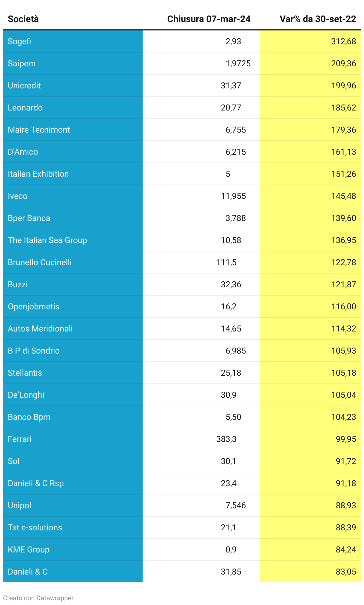Click the Società column header
This screenshot has height=605, width=364.
click(x=23, y=19)
